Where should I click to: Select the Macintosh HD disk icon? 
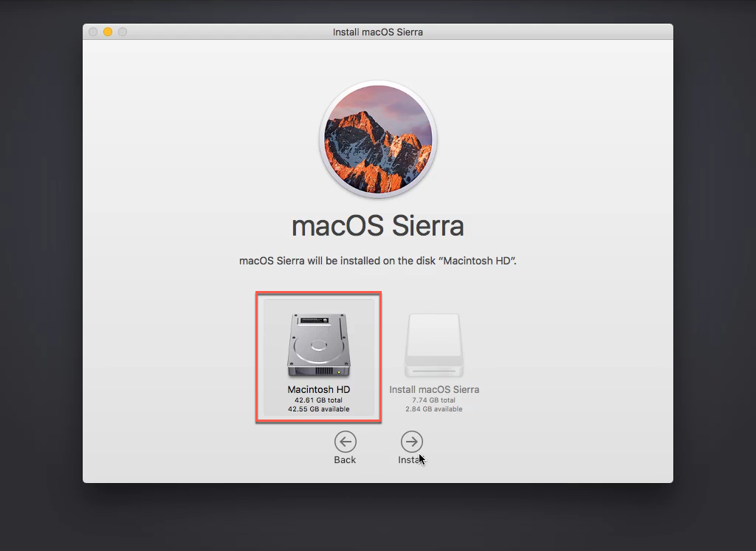click(319, 345)
